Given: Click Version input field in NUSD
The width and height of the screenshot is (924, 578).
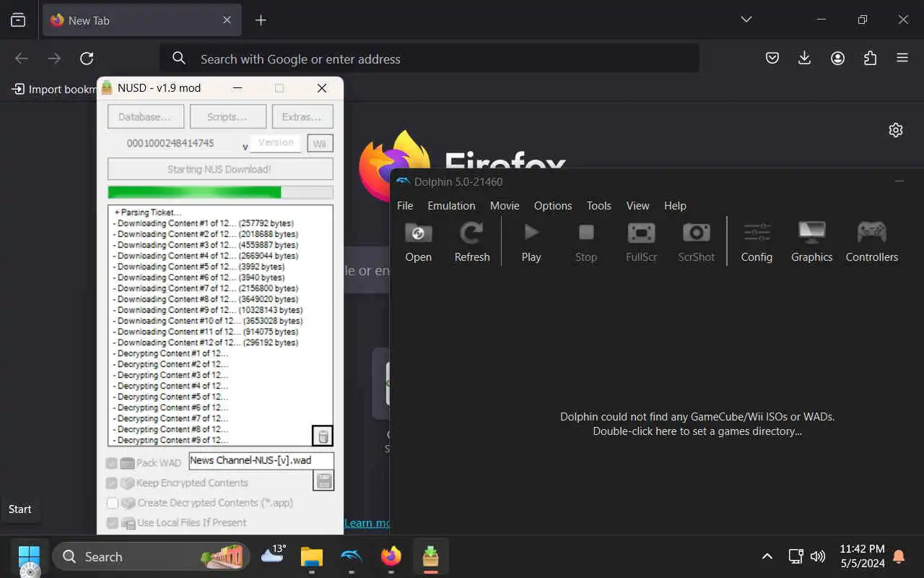Looking at the screenshot, I should click(276, 143).
